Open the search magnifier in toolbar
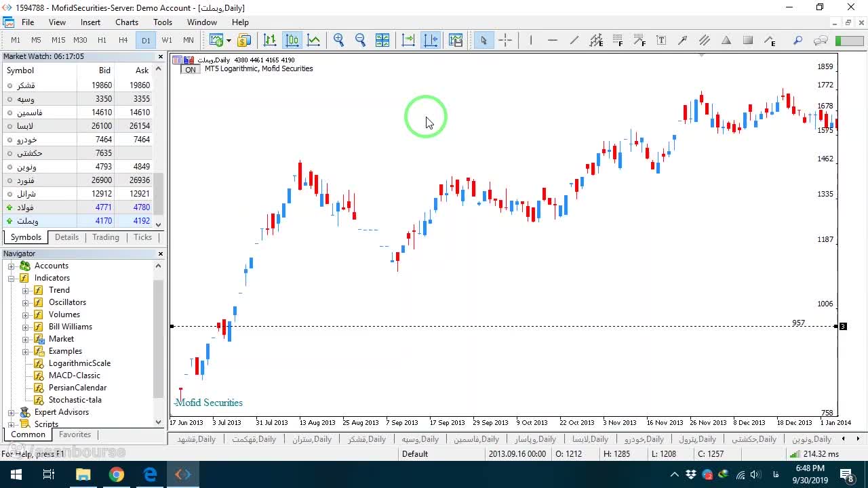Screen dimensions: 868x488 798,40
